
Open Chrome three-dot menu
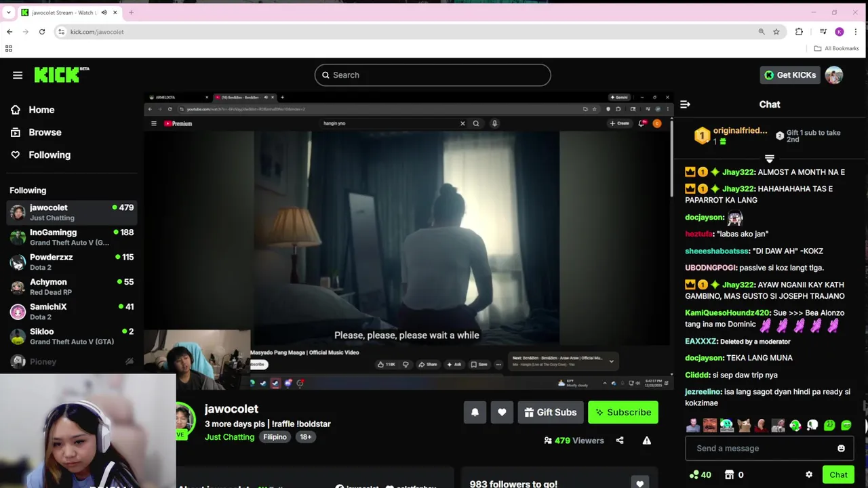[857, 32]
